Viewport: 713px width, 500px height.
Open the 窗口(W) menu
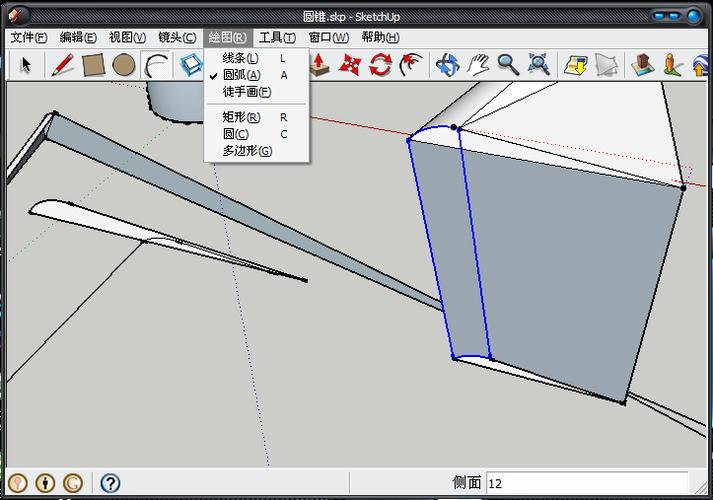click(x=328, y=37)
